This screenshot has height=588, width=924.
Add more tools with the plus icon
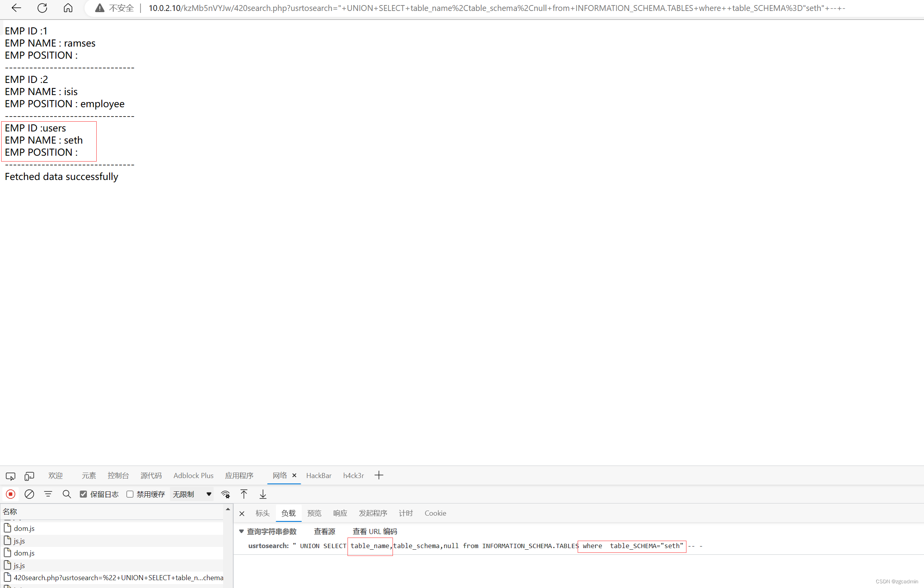coord(379,475)
